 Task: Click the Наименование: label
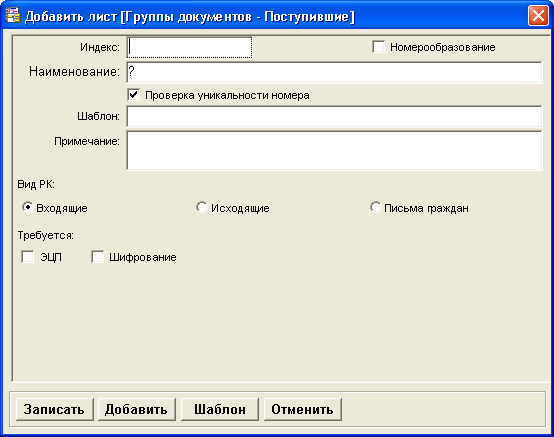(74, 72)
